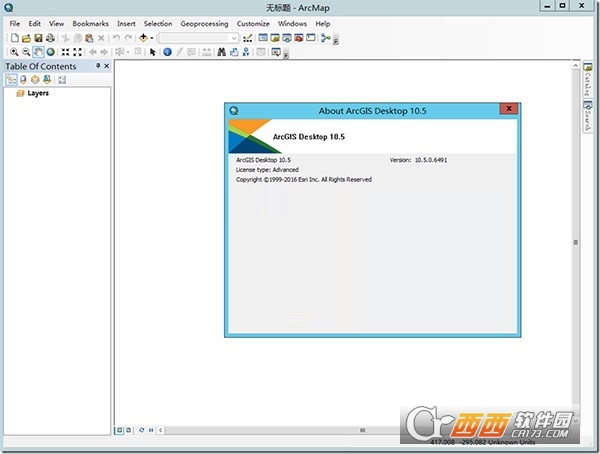Print the map
600x454 pixels.
point(50,38)
